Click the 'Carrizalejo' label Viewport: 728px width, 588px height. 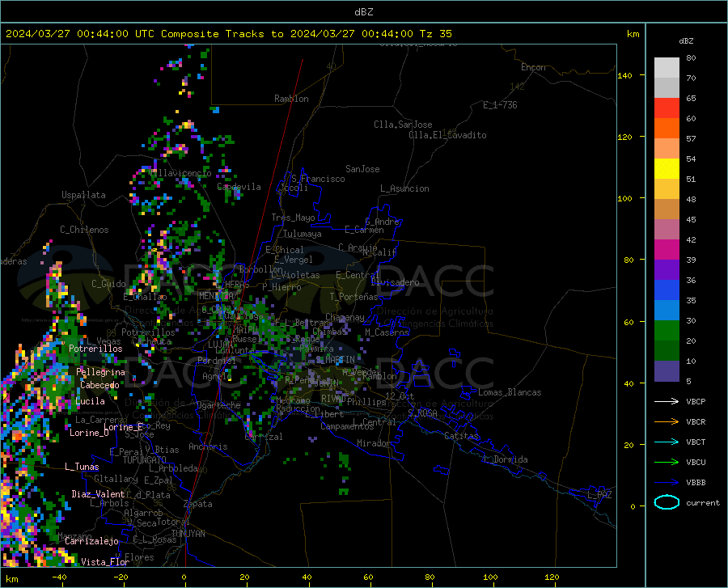tap(92, 541)
